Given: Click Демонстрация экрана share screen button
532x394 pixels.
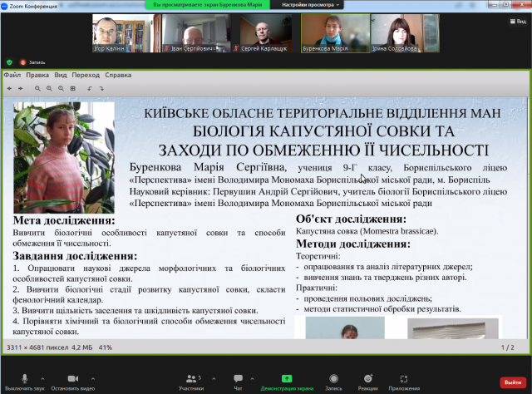Looking at the screenshot, I should 287,382.
